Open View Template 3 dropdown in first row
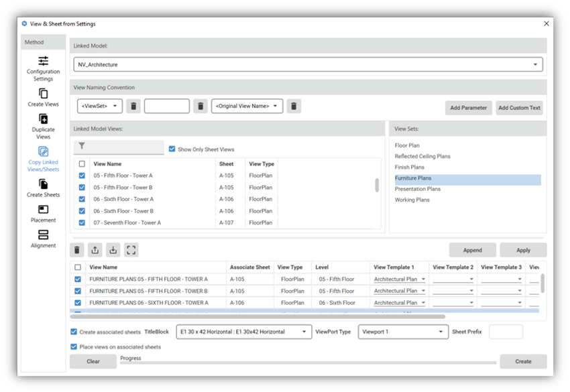This screenshot has height=392, width=570. (502, 279)
